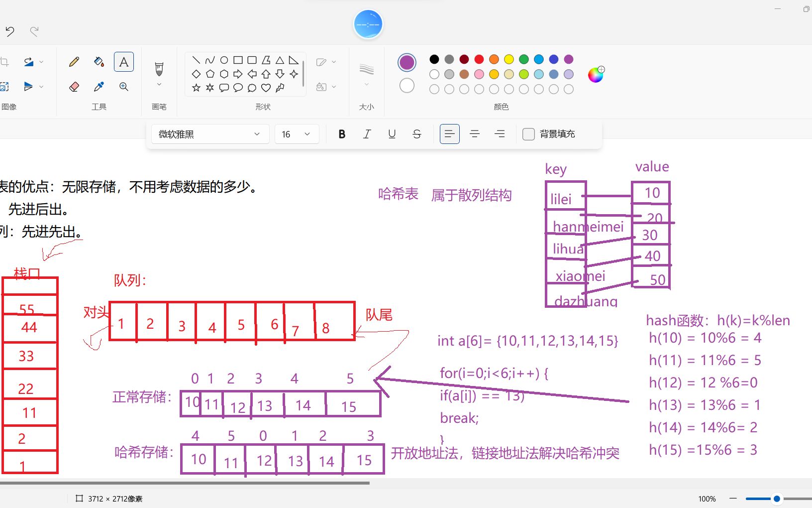Choose the Pentagon shape

point(210,74)
